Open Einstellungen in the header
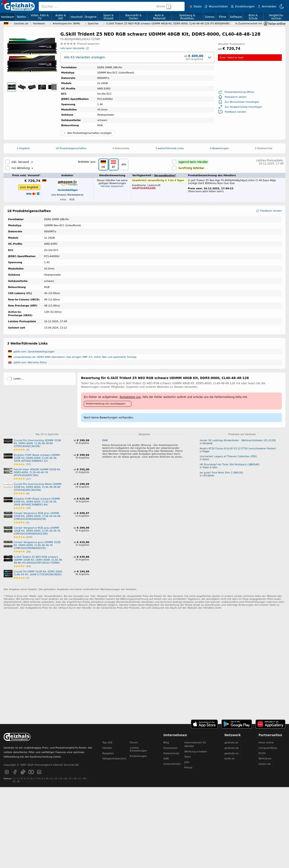Screen dimensions: 289x868 tap(243, 6)
